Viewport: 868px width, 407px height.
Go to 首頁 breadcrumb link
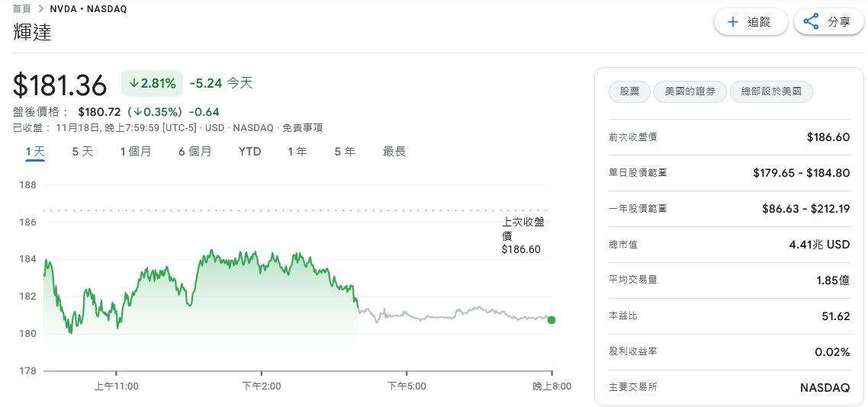(21, 9)
